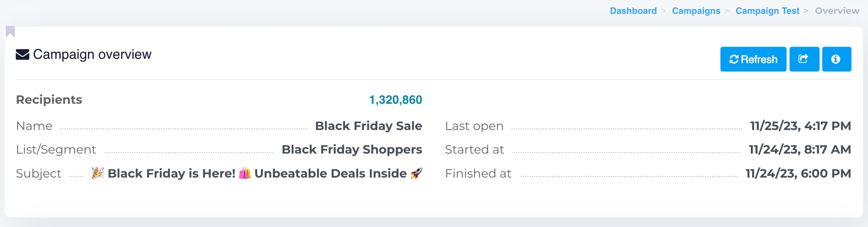The image size is (868, 227).
Task: Click the bookmark ribbon icon
Action: [x=10, y=32]
